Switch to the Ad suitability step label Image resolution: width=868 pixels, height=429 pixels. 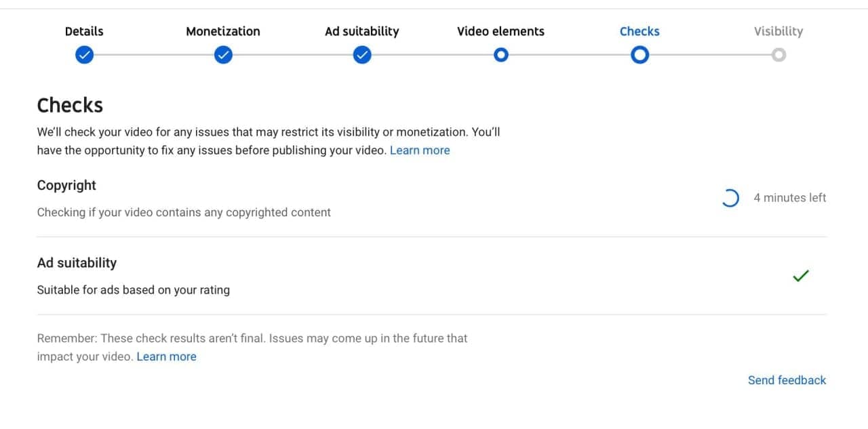(x=362, y=31)
